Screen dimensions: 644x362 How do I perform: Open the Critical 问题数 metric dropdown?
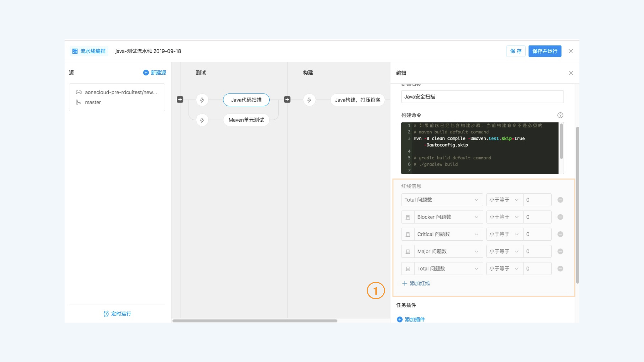[x=448, y=234]
